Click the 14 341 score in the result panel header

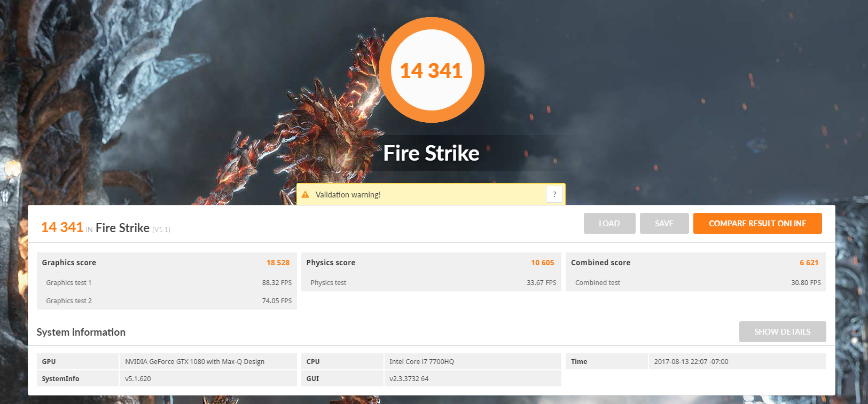tap(62, 227)
